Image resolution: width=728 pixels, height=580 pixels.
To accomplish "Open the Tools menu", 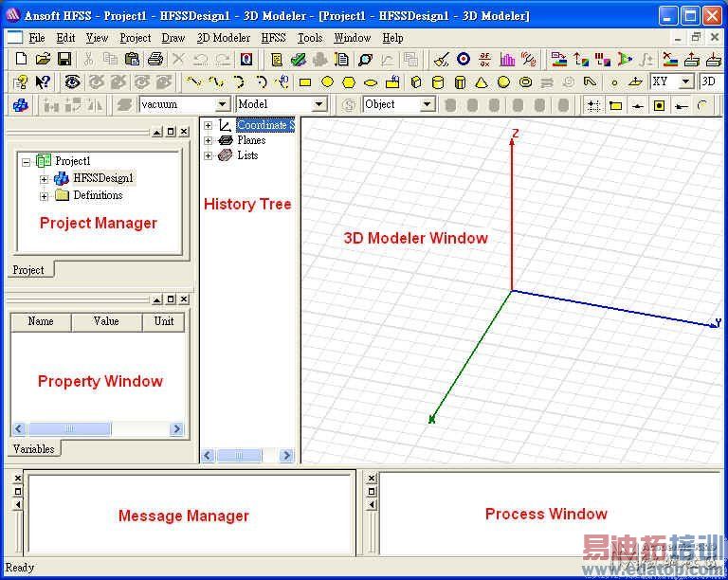I will [310, 38].
